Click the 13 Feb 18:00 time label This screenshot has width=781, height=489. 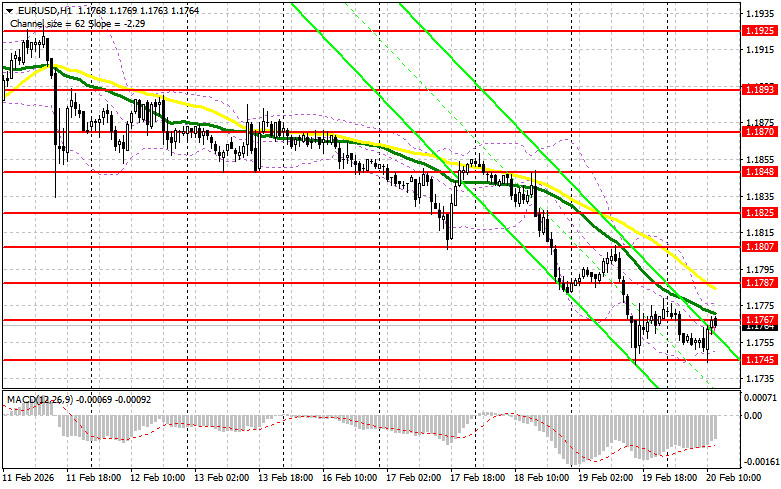286,478
